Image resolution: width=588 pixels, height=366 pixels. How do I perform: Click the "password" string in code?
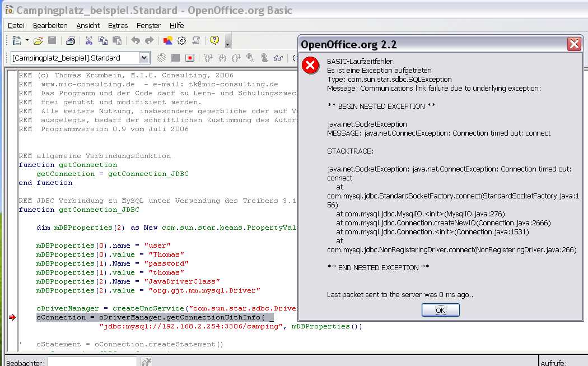(x=166, y=263)
